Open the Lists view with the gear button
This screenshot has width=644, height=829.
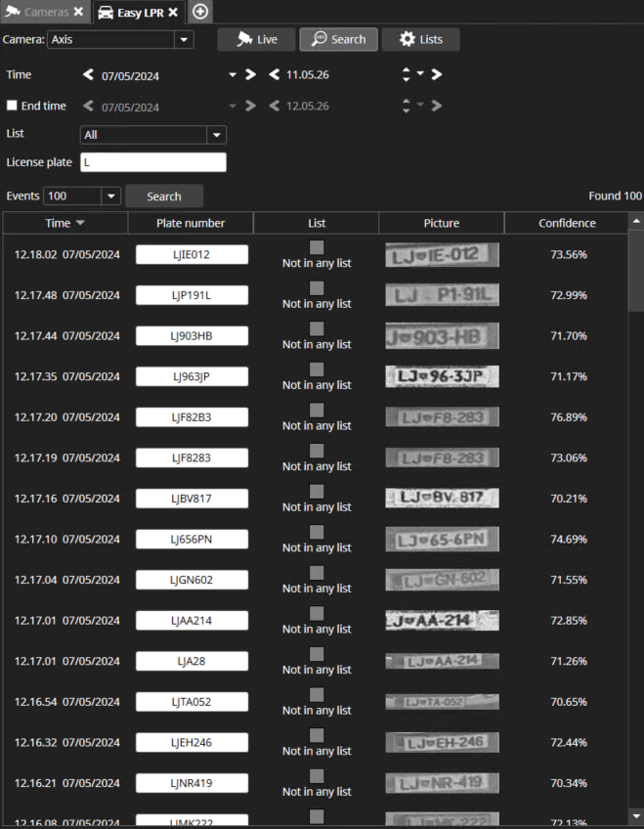click(x=420, y=39)
